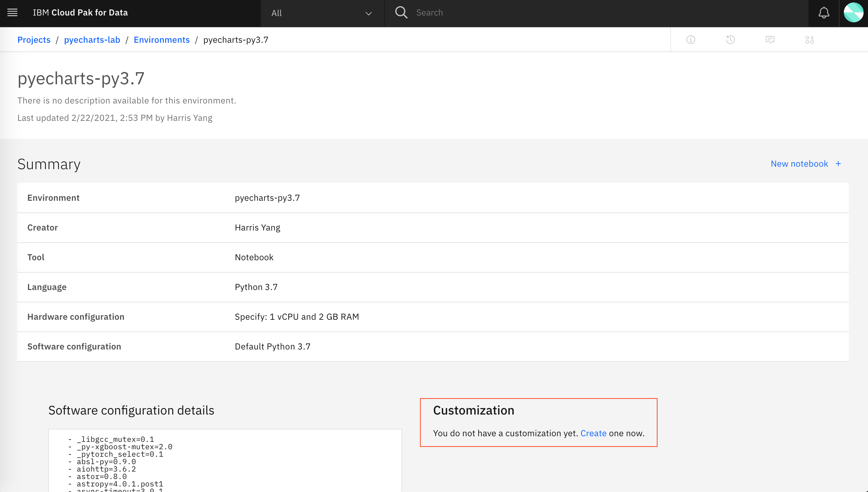
Task: Select the Hardware configuration row
Action: pos(433,317)
